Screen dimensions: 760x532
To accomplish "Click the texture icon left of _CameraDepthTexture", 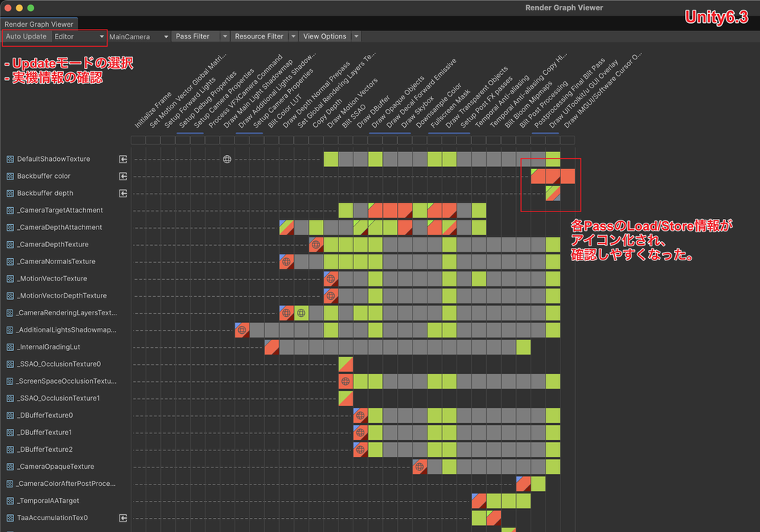I will point(10,245).
